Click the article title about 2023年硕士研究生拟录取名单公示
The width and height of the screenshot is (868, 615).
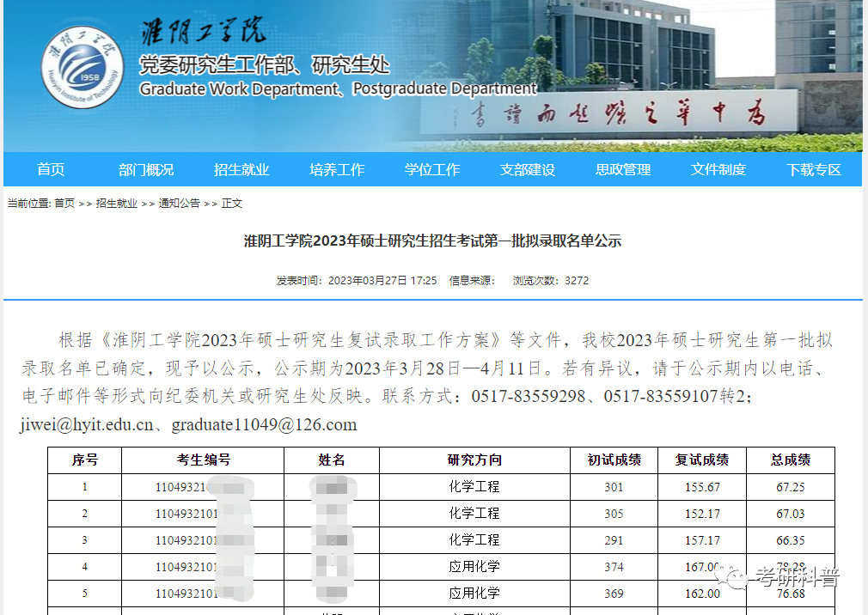pos(433,241)
